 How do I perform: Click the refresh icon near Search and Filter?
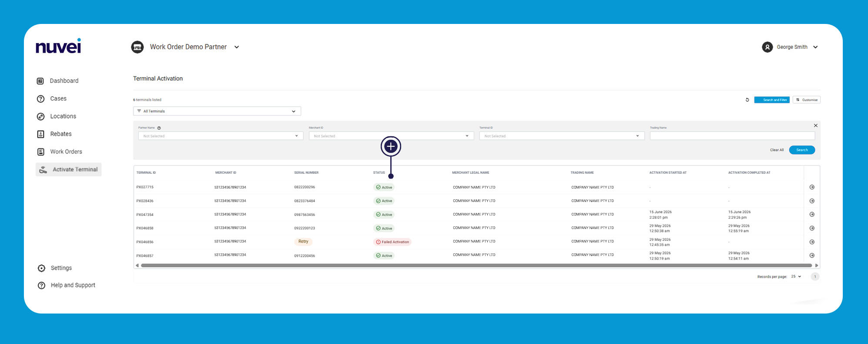pyautogui.click(x=747, y=100)
